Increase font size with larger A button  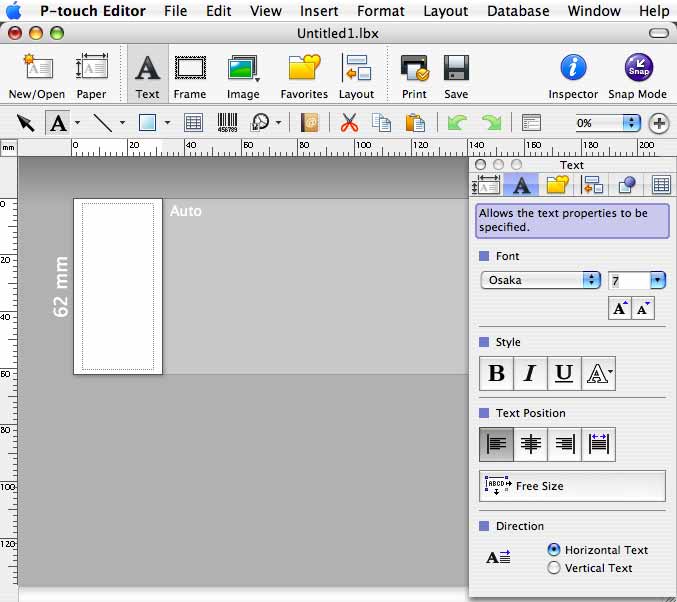pos(620,308)
